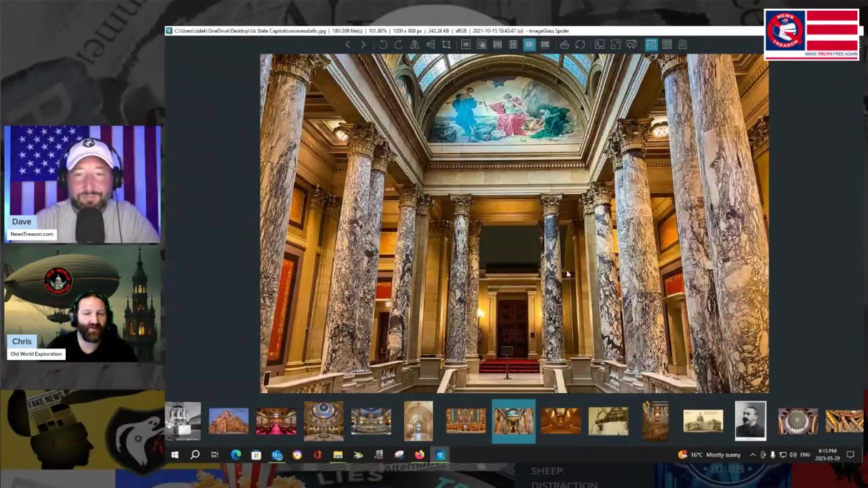868x488 pixels.
Task: Open Windows taskbar search
Action: tap(195, 455)
